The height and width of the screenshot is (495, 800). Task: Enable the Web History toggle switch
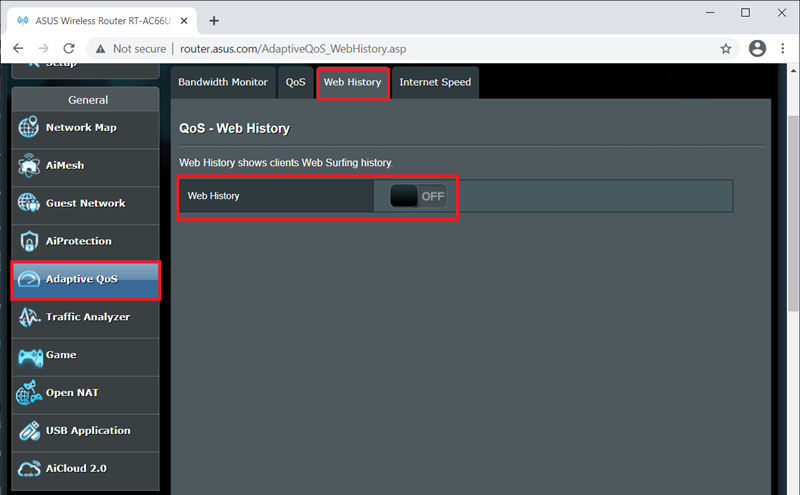click(417, 196)
